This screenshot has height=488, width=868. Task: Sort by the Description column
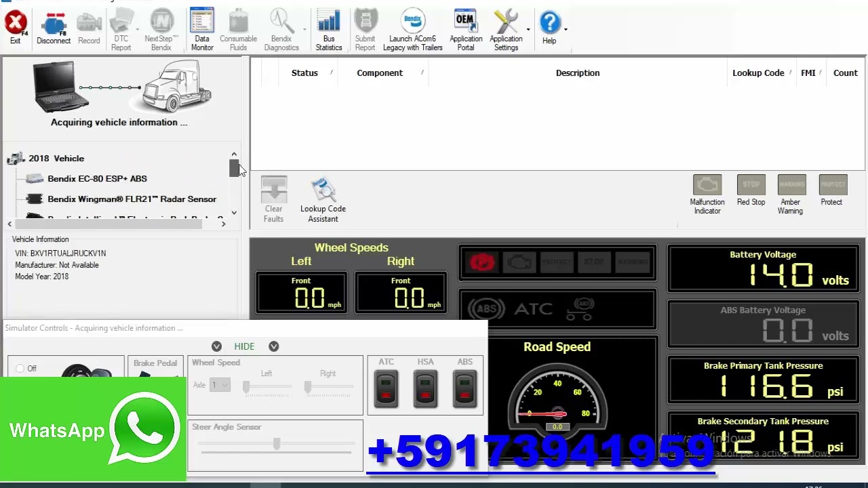pos(578,73)
